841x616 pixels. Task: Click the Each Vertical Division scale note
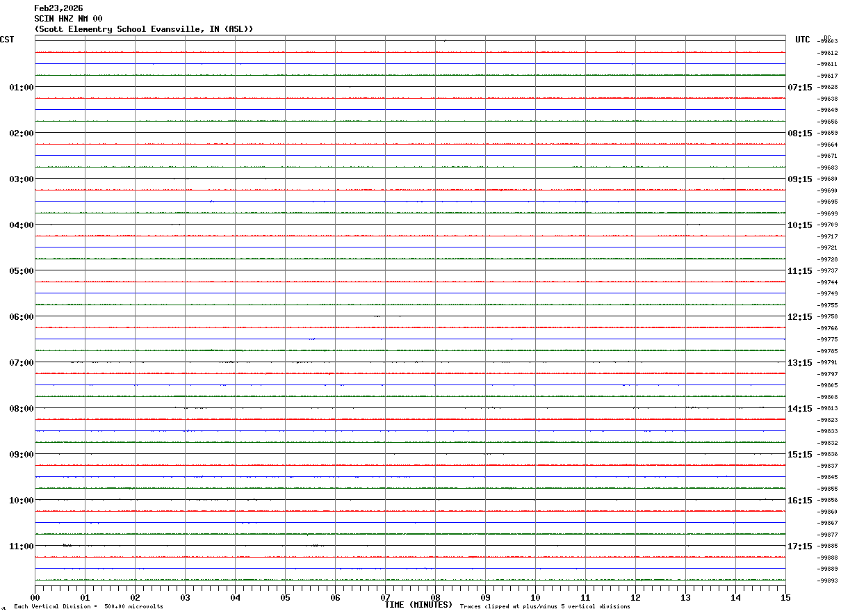[x=88, y=606]
